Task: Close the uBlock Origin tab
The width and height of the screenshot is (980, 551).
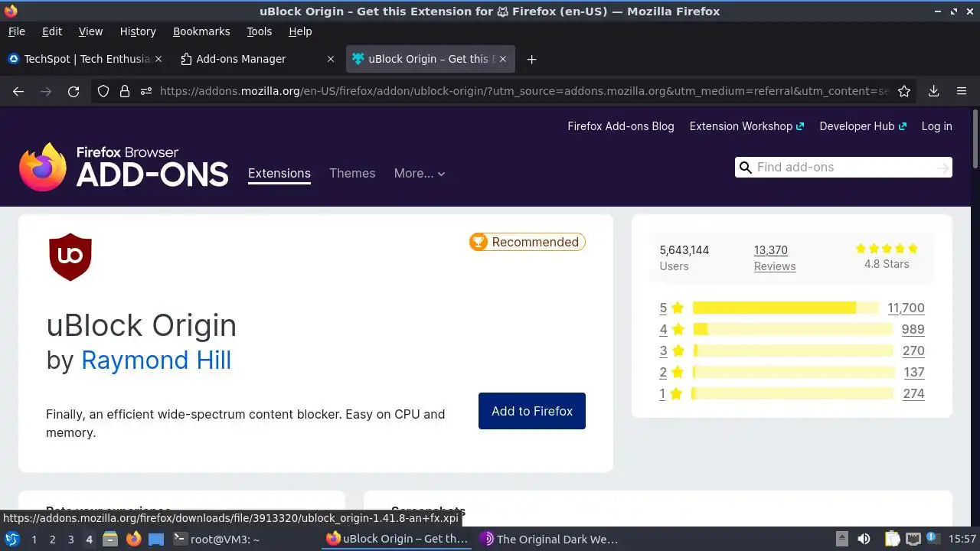Action: tap(503, 59)
